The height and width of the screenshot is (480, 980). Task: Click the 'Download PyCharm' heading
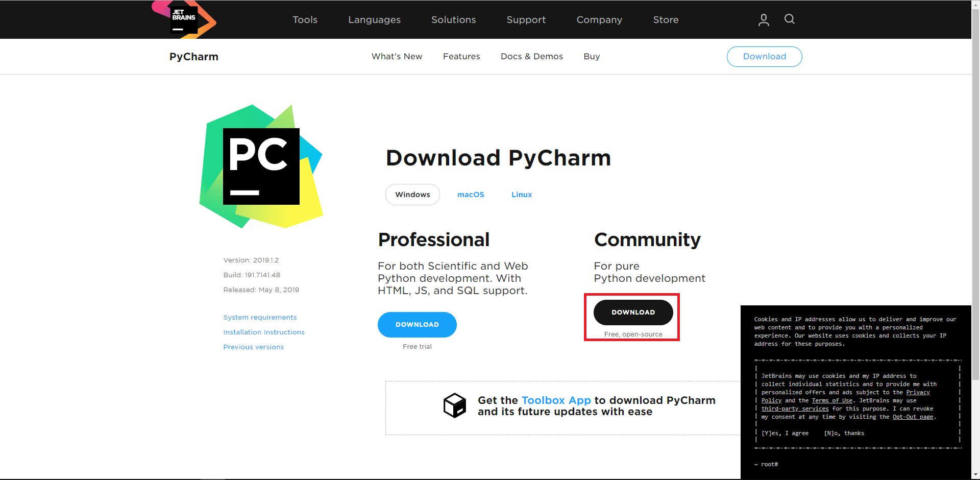[x=498, y=158]
